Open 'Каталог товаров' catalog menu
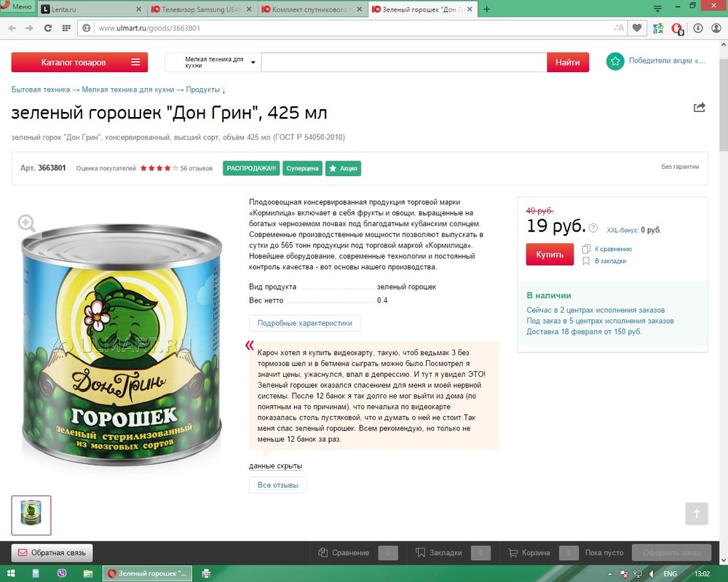Image resolution: width=728 pixels, height=582 pixels. coord(79,62)
